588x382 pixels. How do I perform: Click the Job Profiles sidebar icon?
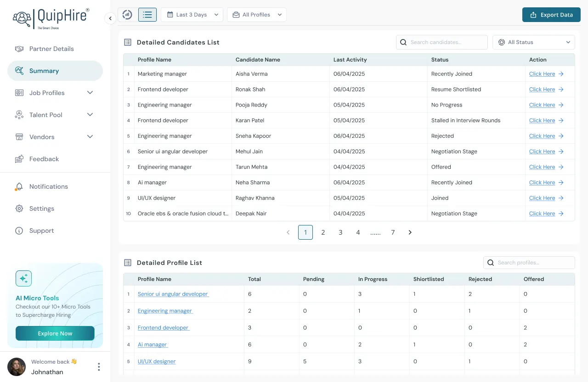[19, 93]
